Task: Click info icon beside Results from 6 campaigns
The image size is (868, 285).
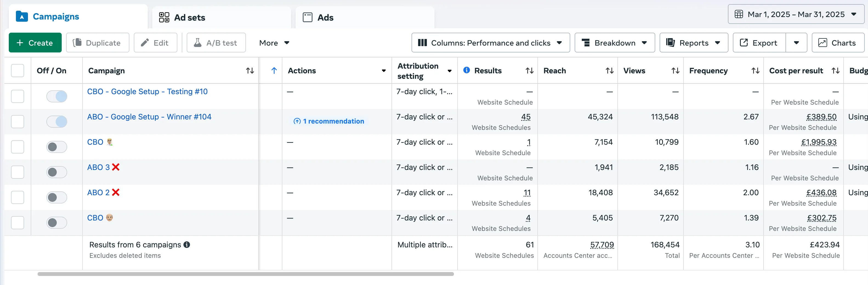Action: 187,245
